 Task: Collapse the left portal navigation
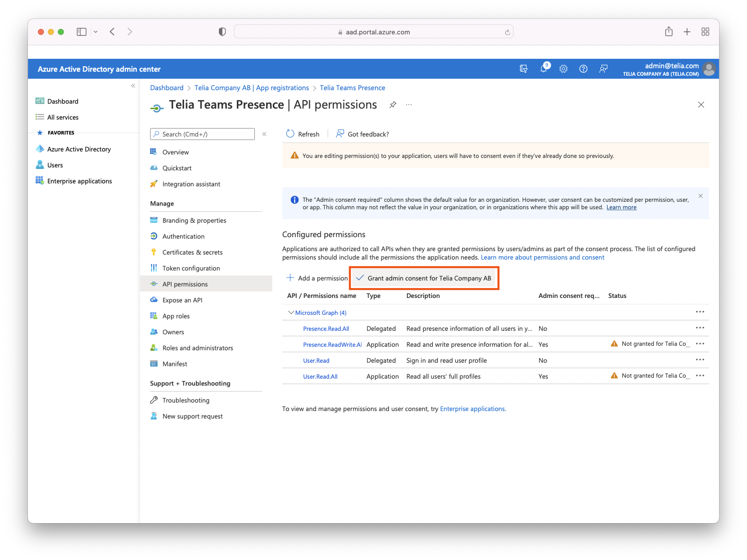point(133,86)
